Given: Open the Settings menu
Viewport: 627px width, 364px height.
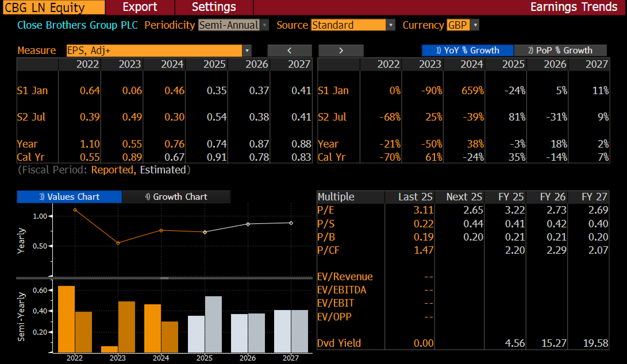Looking at the screenshot, I should click(214, 7).
